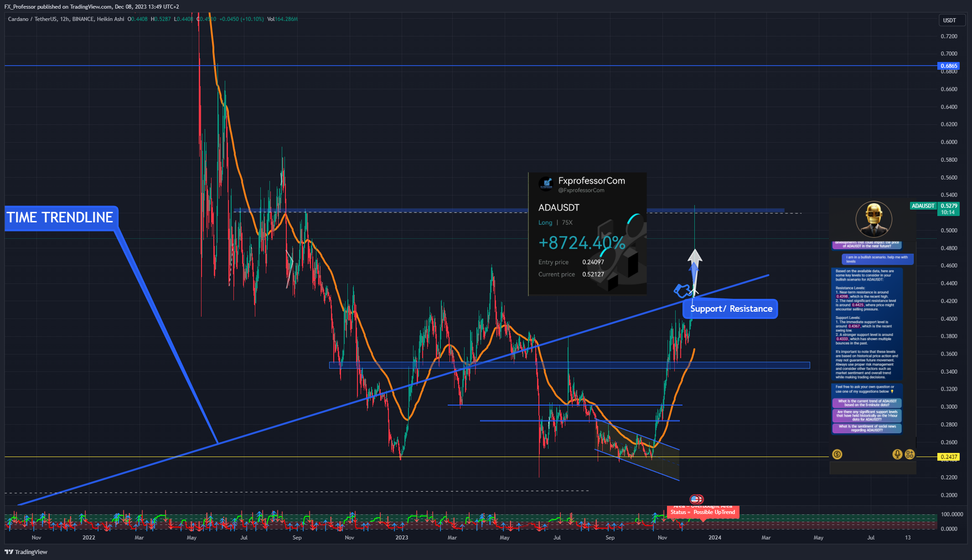The height and width of the screenshot is (560, 972).
Task: Click the Long 75X position label
Action: (555, 222)
